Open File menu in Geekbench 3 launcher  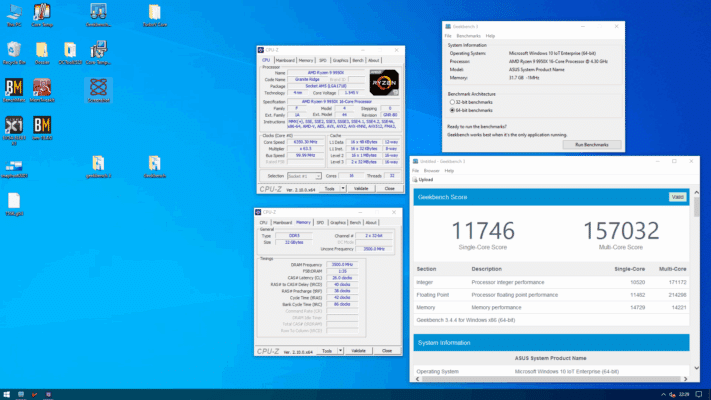coord(448,36)
